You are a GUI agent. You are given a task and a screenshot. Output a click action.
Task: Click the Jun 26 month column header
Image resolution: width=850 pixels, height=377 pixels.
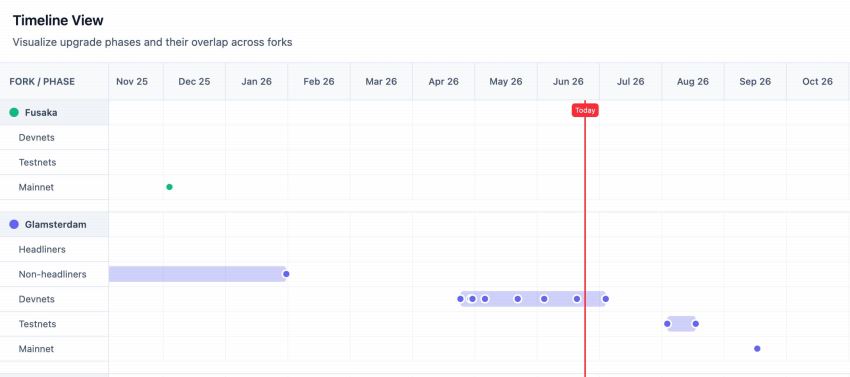click(x=568, y=82)
